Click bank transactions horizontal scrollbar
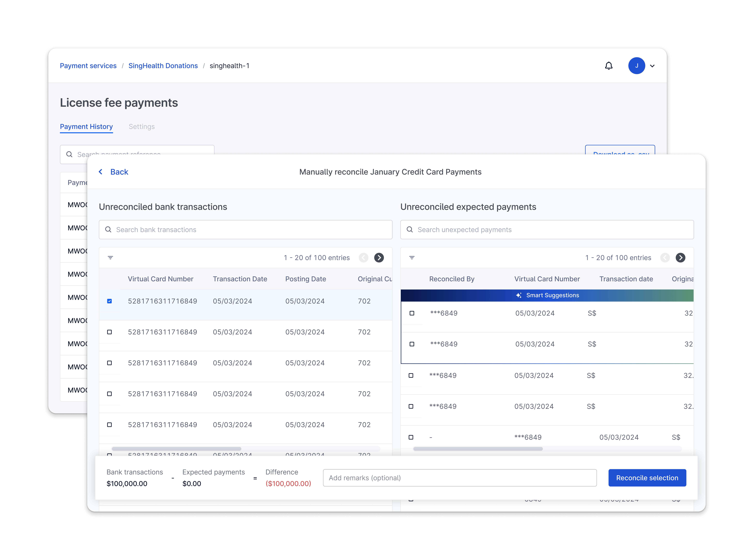 pyautogui.click(x=176, y=449)
